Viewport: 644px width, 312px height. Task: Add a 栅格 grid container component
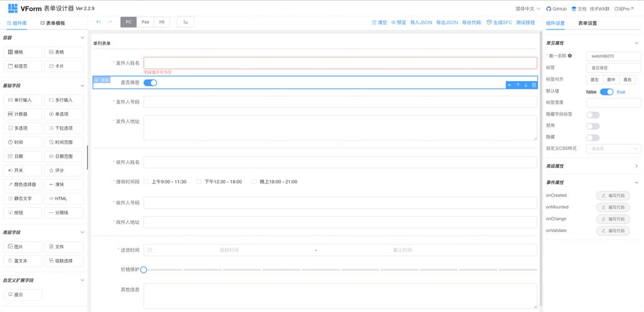point(22,52)
